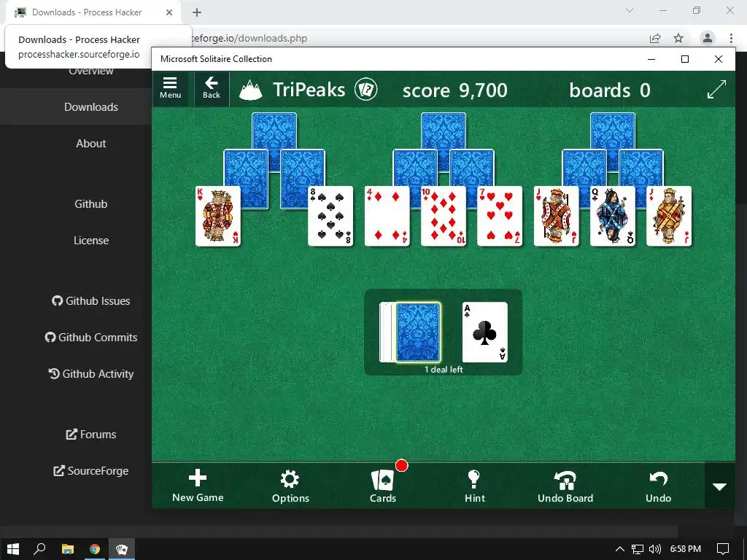Close the Process Hacker browser tab

169,12
